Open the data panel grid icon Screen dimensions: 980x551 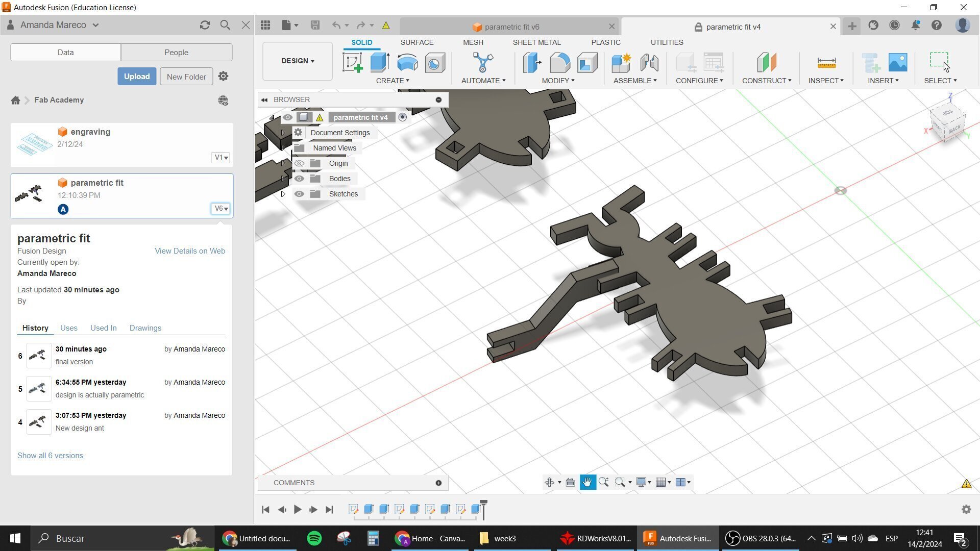tap(265, 25)
